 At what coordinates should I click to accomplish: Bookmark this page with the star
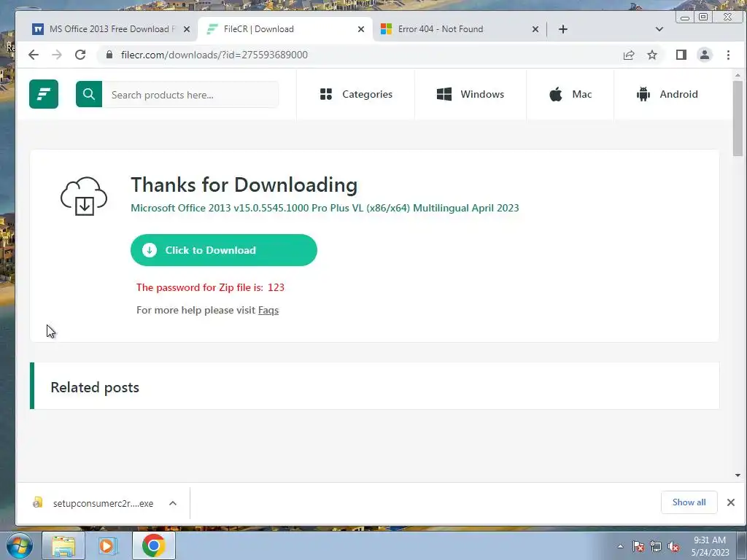click(652, 55)
